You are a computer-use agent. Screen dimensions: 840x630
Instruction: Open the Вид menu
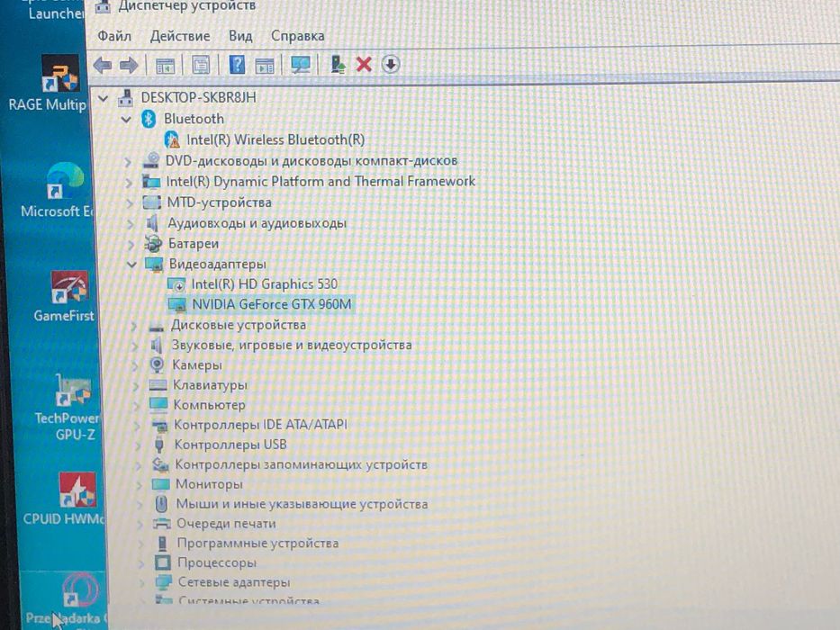point(240,36)
